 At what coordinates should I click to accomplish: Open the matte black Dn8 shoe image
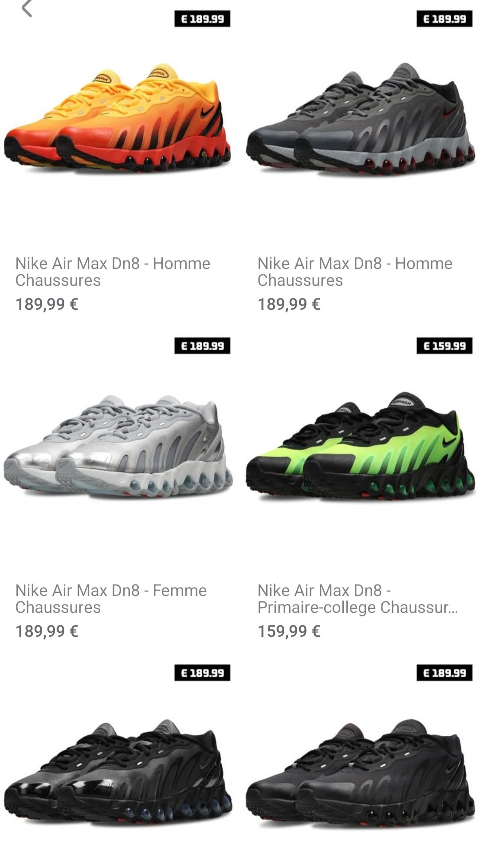(360, 772)
